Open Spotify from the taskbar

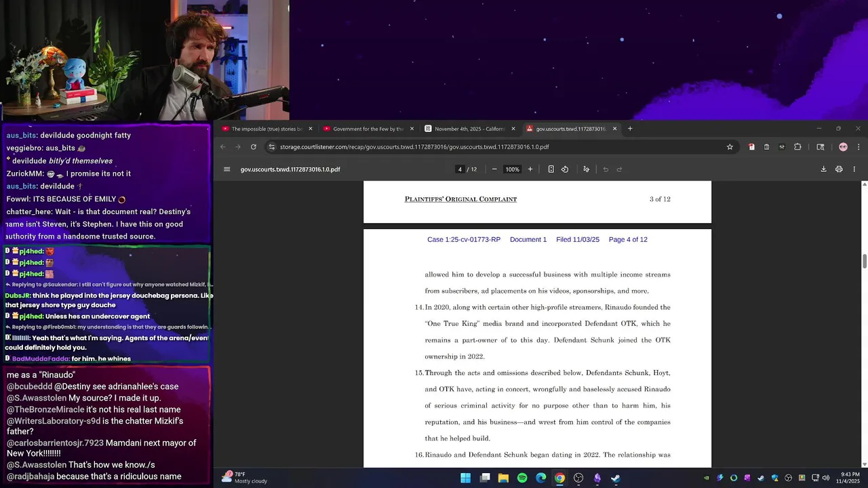(x=522, y=478)
